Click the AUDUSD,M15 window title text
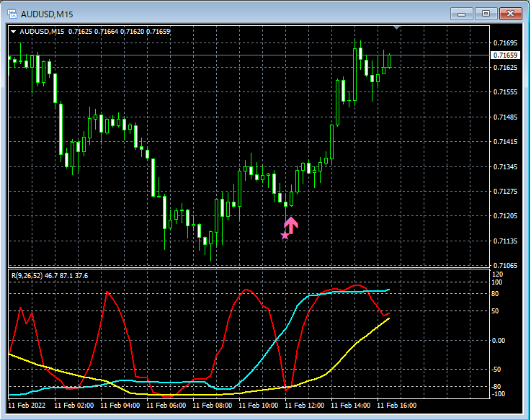This screenshot has width=531, height=420. (47, 14)
